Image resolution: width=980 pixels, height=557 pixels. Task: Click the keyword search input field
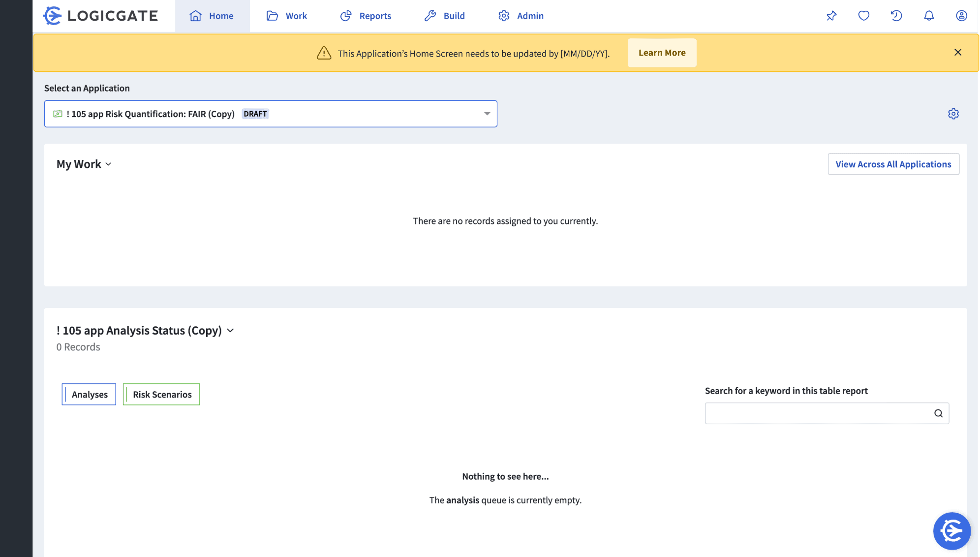point(817,413)
